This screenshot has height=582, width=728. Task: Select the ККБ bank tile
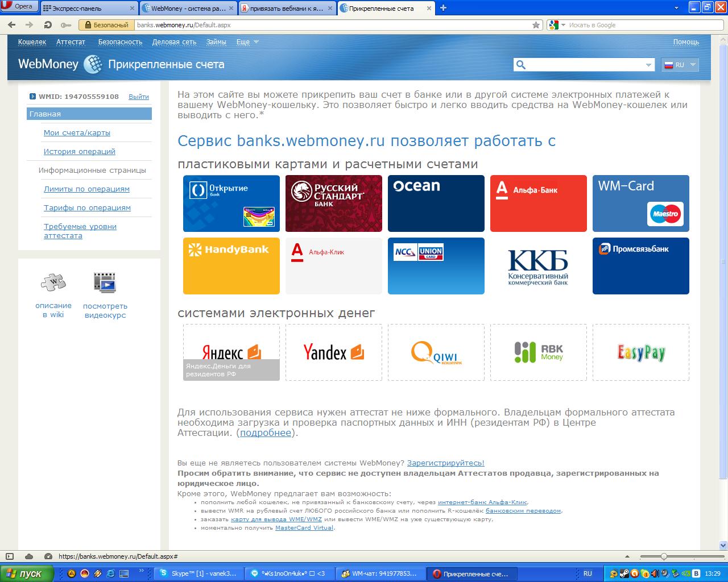539,266
